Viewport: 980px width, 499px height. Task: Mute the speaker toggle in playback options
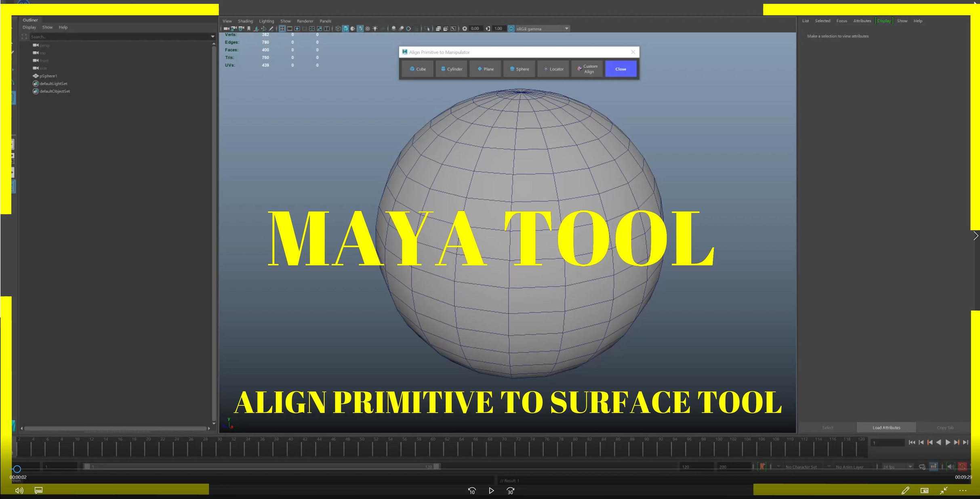950,467
